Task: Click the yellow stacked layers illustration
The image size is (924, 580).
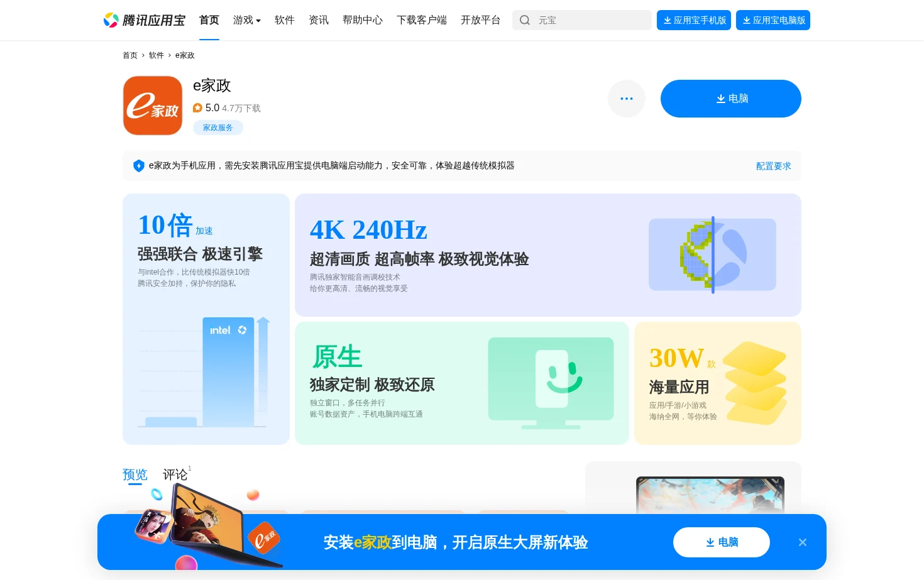Action: pyautogui.click(x=755, y=383)
